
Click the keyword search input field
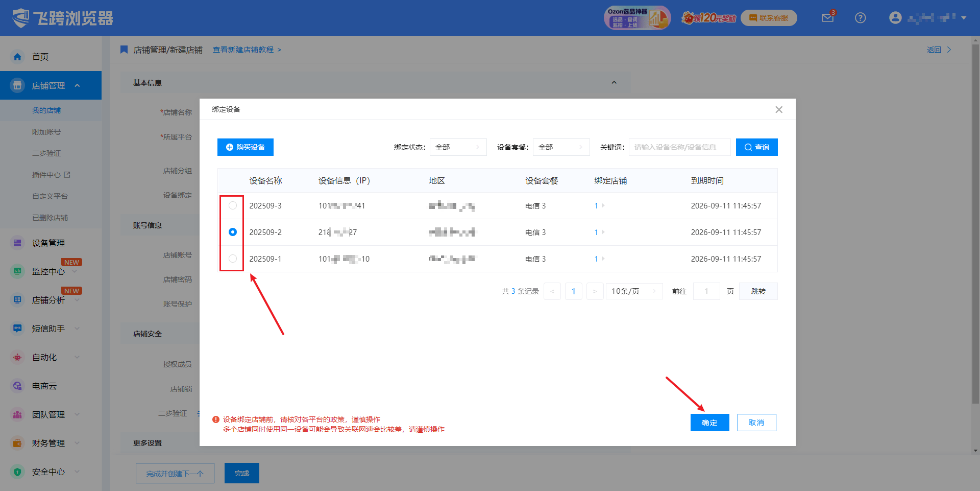(679, 147)
